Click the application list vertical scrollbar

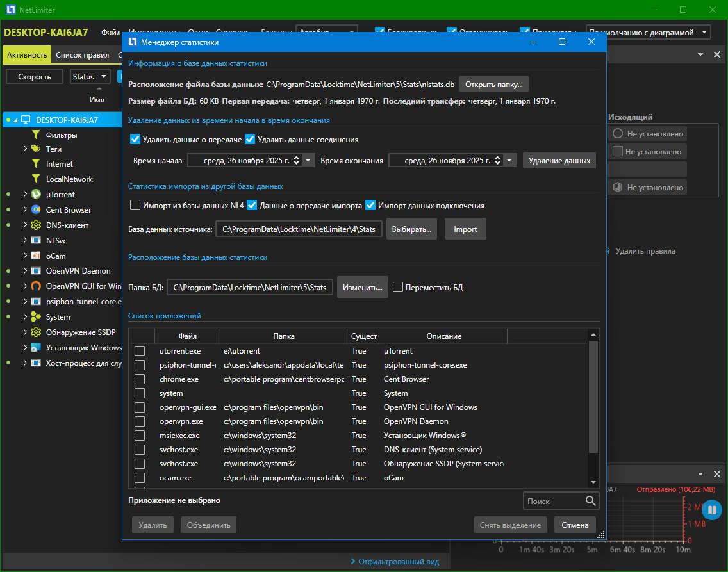(593, 397)
